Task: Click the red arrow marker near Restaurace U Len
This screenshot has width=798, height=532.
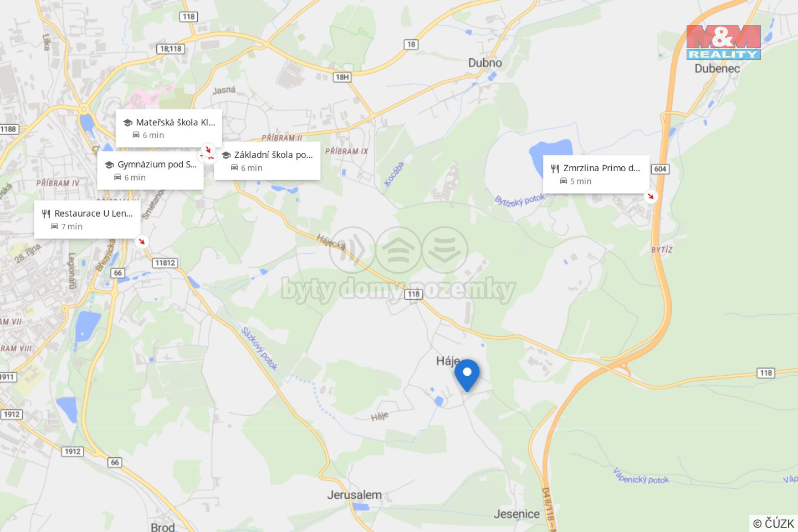Action: click(x=142, y=241)
